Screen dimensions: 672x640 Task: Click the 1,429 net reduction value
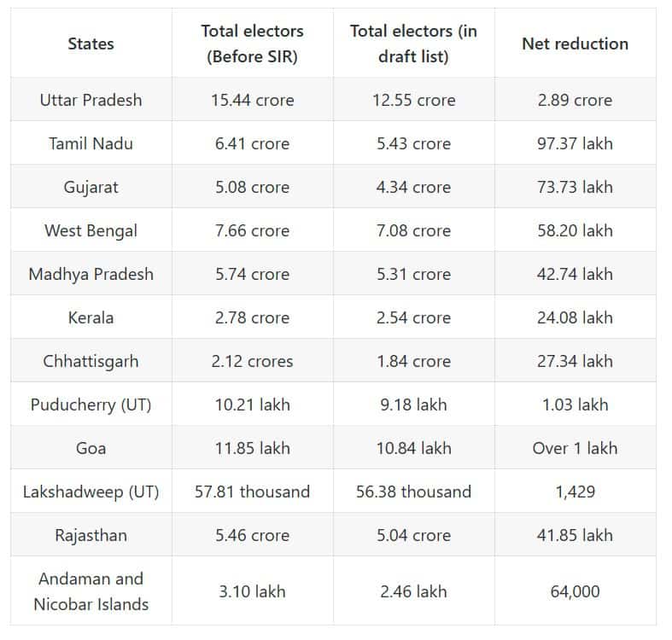coord(575,492)
